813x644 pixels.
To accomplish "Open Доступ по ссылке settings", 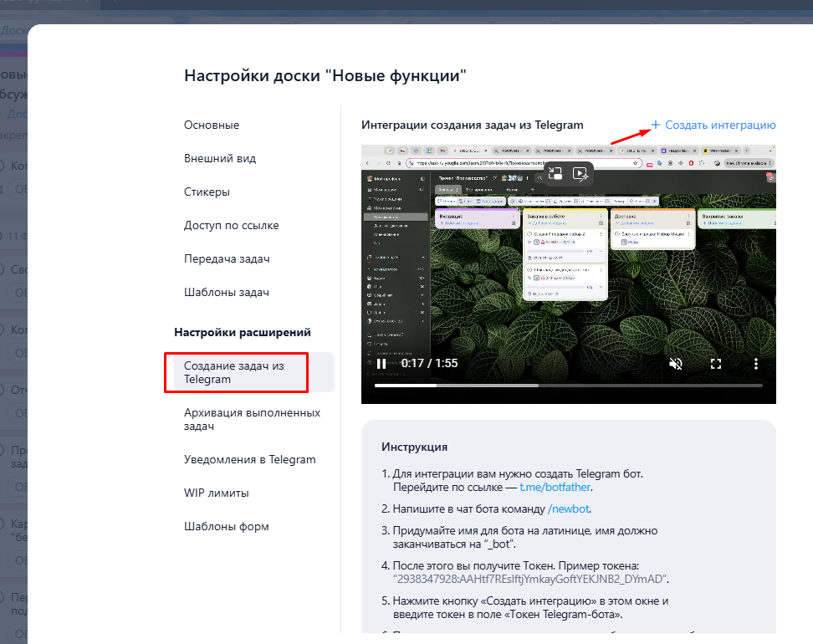I will tap(231, 225).
